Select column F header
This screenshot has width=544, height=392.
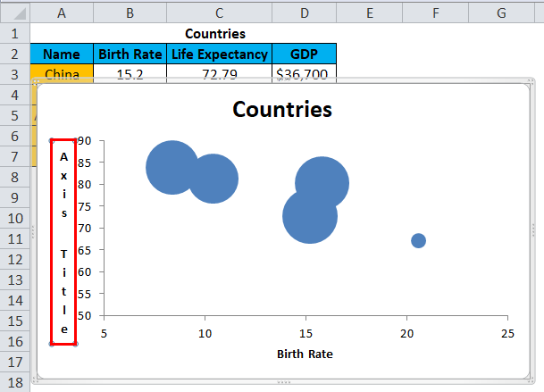[x=435, y=13]
